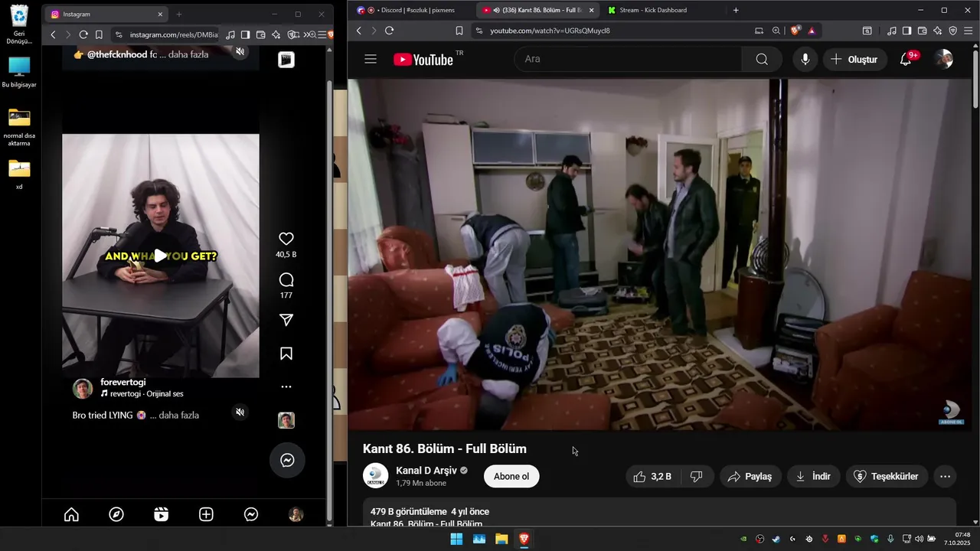Screen dimensions: 980x551
Task: Open comments on the forevertogi reel
Action: 286,279
